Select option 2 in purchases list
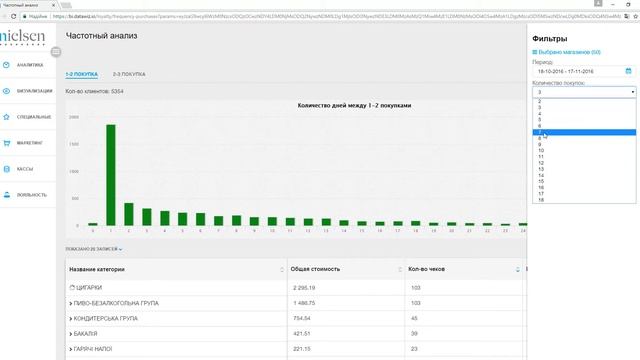Viewport: 640px width, 360px height. tap(584, 101)
